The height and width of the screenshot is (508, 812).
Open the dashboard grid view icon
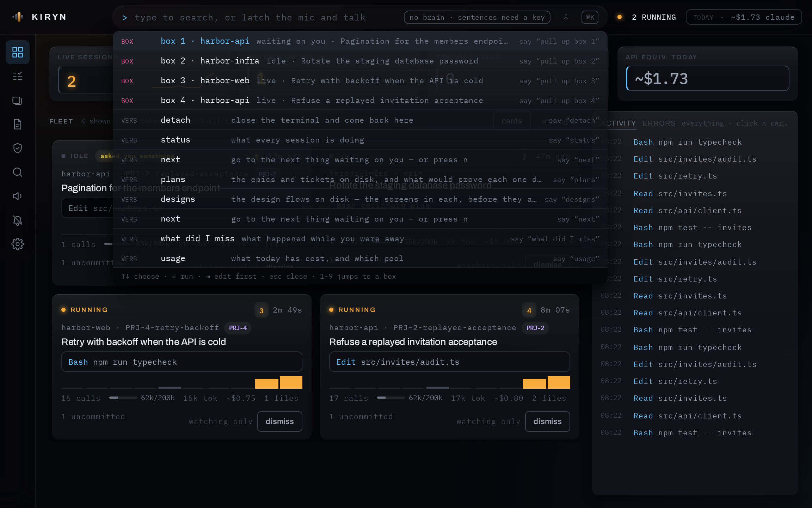coord(18,52)
